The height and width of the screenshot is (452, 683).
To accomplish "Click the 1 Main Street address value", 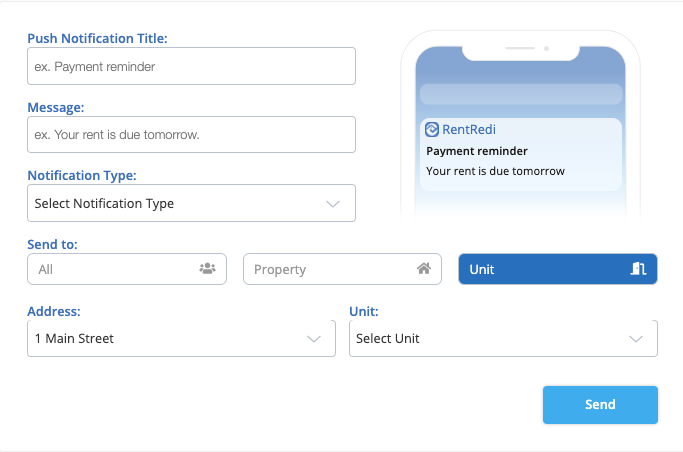I will [x=75, y=339].
